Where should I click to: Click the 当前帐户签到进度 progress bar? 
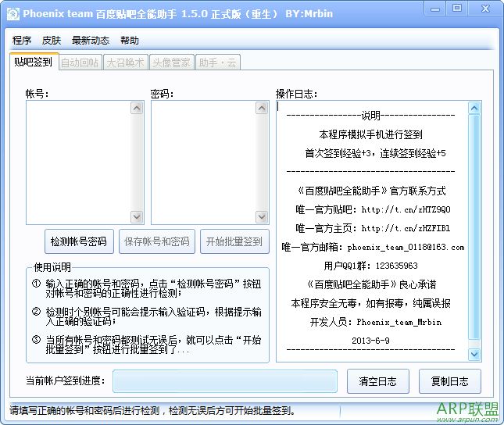click(x=225, y=381)
